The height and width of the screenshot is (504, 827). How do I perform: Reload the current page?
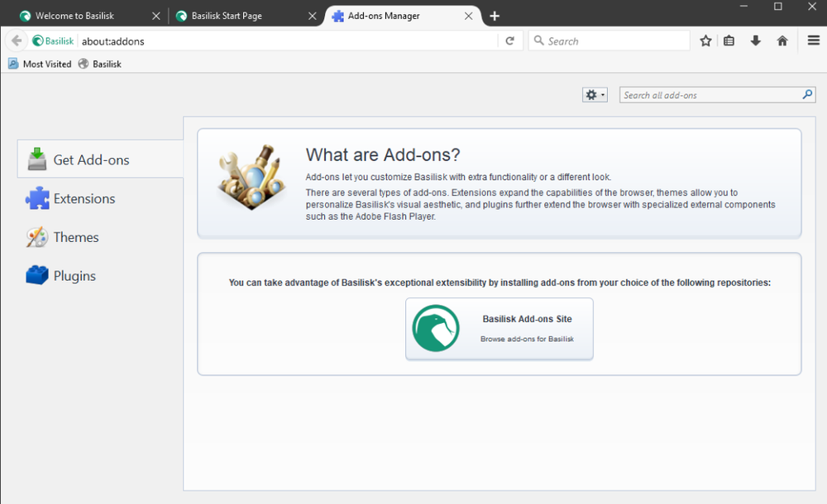pos(509,40)
